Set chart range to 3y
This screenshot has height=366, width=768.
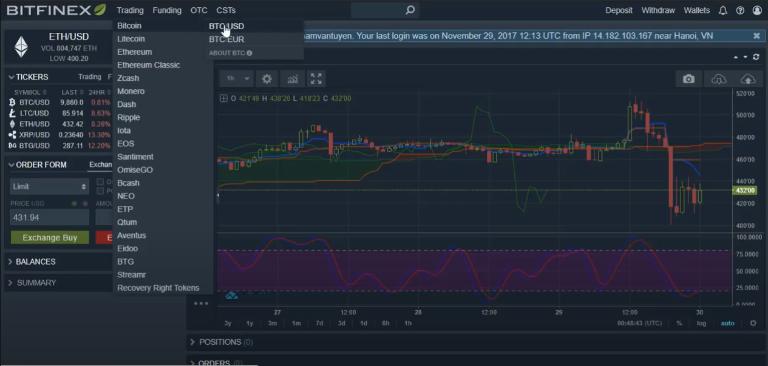(228, 323)
